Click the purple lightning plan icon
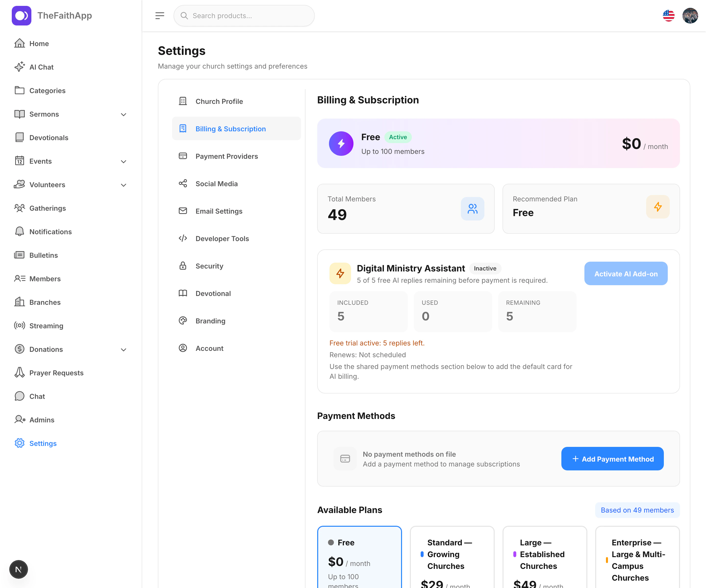This screenshot has height=588, width=706. (341, 144)
